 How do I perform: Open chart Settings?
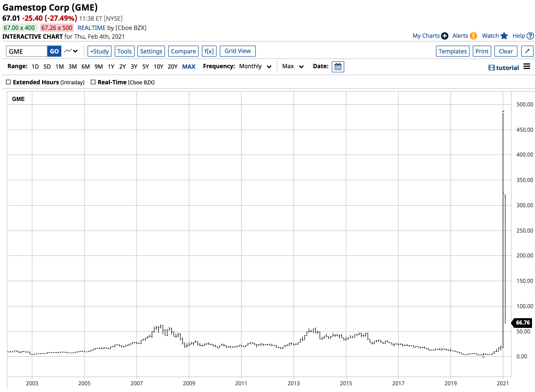pos(151,51)
